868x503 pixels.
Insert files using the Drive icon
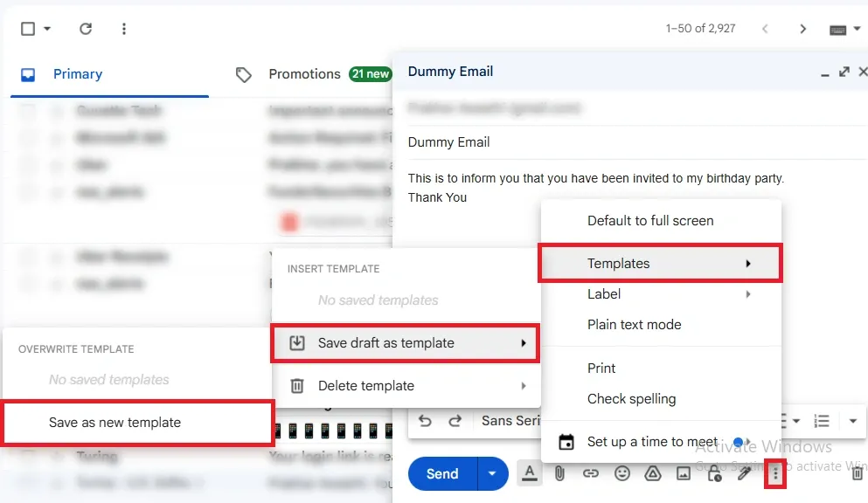[653, 473]
